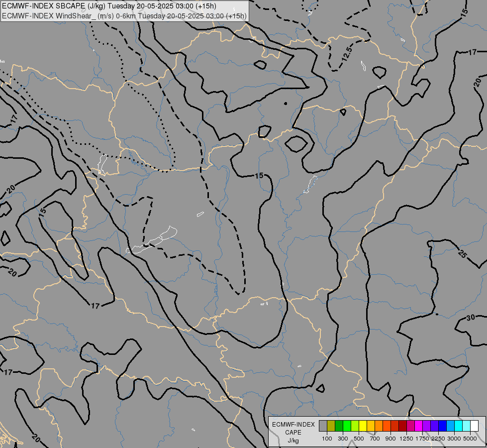Click the 25 contour label

(462, 254)
